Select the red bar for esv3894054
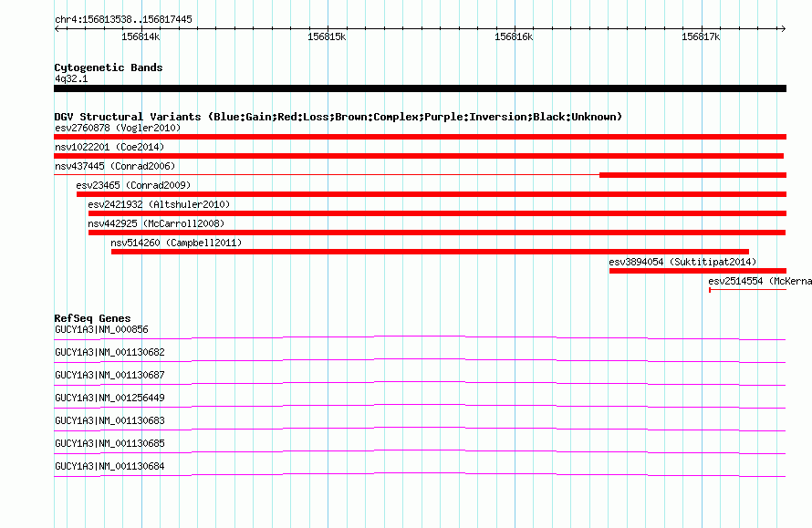The image size is (812, 528). pos(698,271)
